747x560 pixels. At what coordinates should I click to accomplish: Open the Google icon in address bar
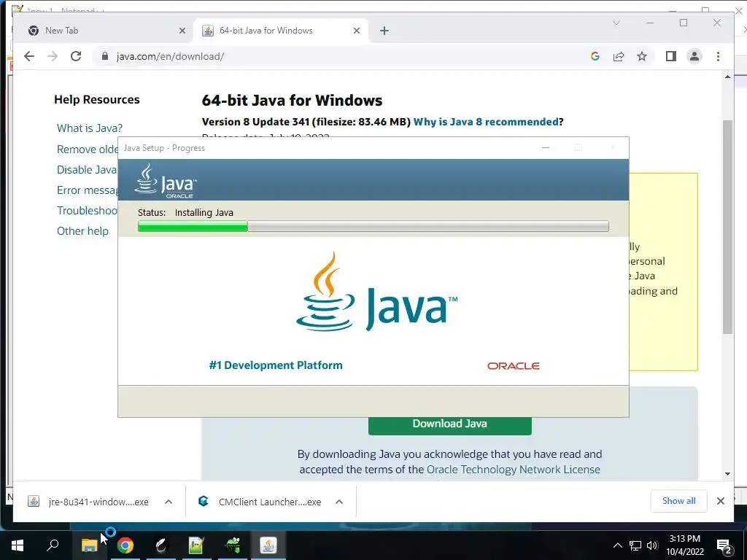pyautogui.click(x=595, y=56)
